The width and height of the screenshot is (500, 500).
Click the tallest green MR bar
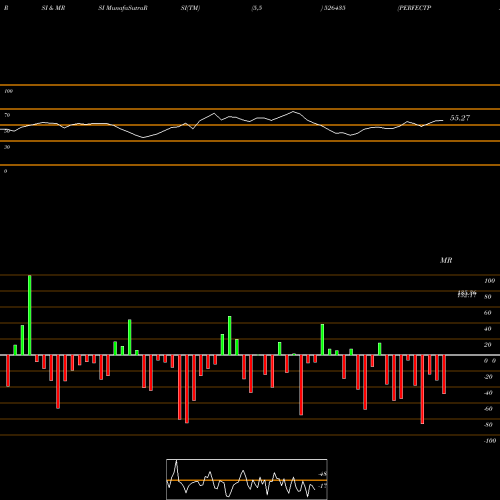pyautogui.click(x=30, y=315)
